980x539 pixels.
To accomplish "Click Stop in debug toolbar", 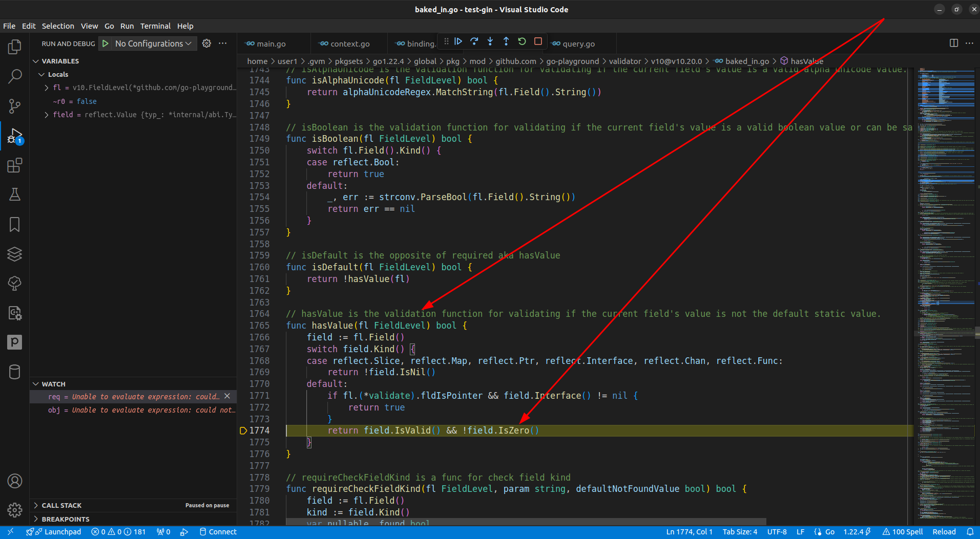I will coord(538,41).
